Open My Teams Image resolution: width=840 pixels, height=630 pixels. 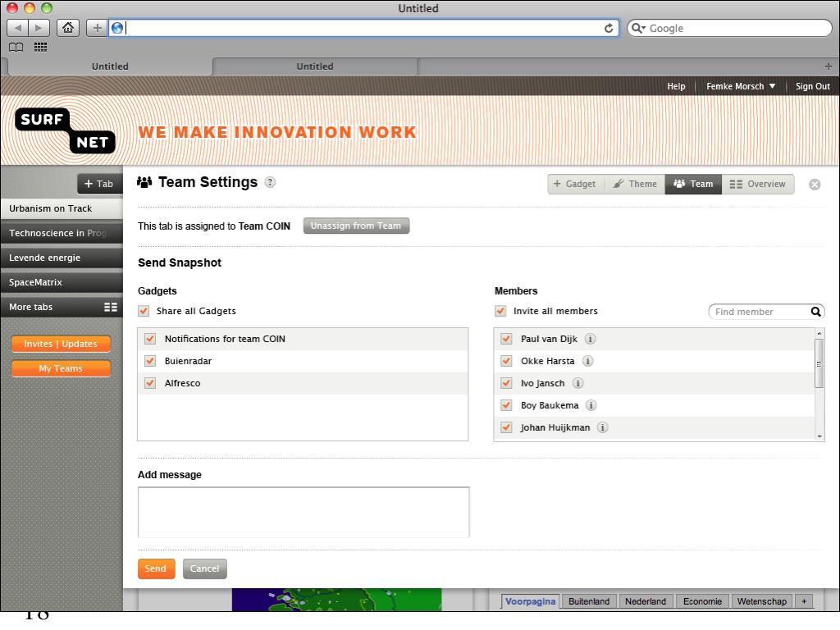click(61, 368)
